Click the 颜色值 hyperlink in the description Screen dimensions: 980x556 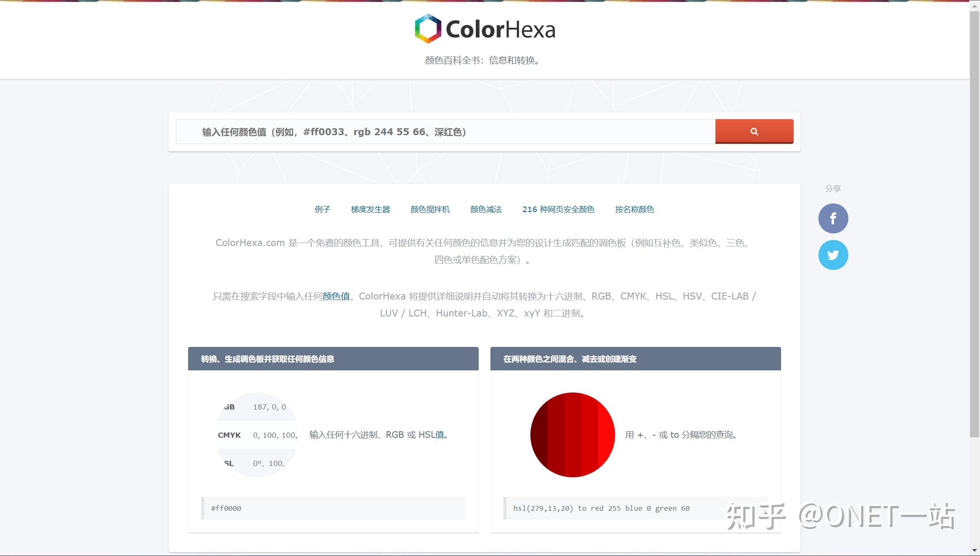pyautogui.click(x=336, y=296)
